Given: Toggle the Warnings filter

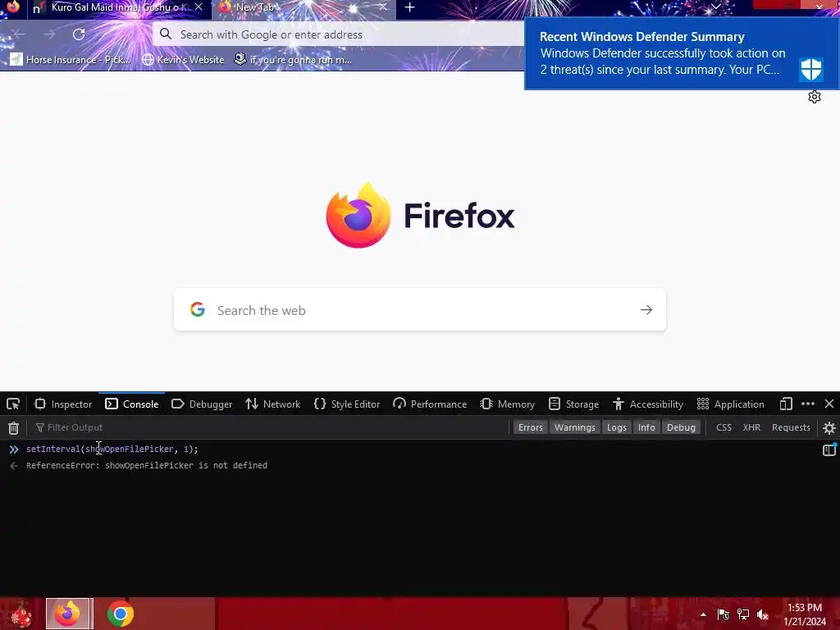Looking at the screenshot, I should point(575,427).
